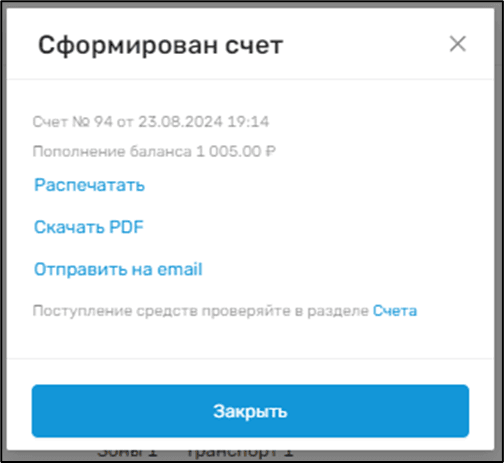504x463 pixels.
Task: Click the 1 005.00 amount value
Action: point(229,151)
